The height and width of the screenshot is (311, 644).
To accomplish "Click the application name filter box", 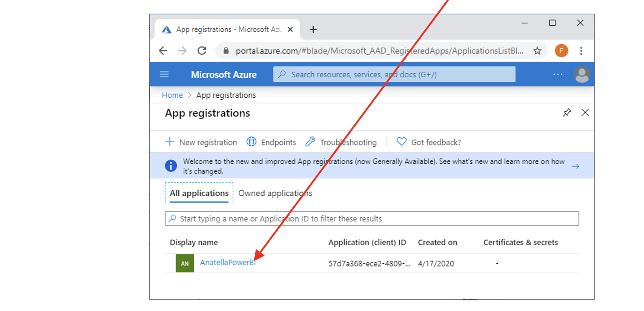I will click(x=372, y=219).
